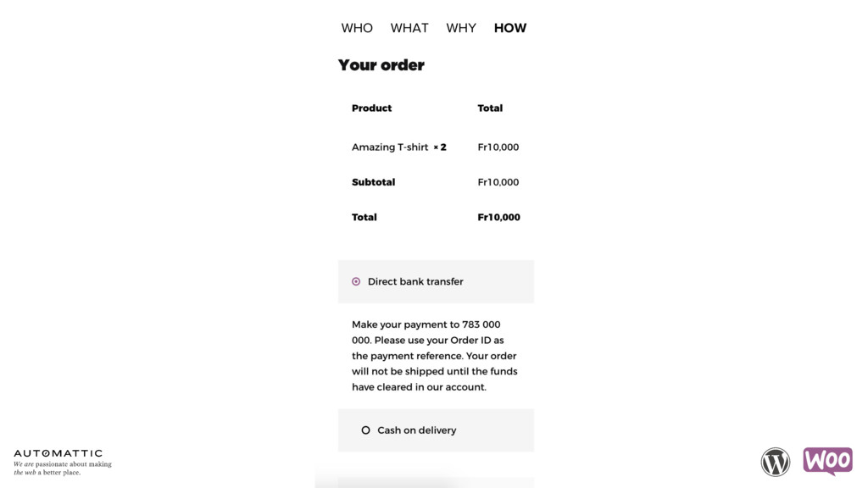Click the Direct bank transfer label
Screen dimensions: 868x488
click(415, 281)
